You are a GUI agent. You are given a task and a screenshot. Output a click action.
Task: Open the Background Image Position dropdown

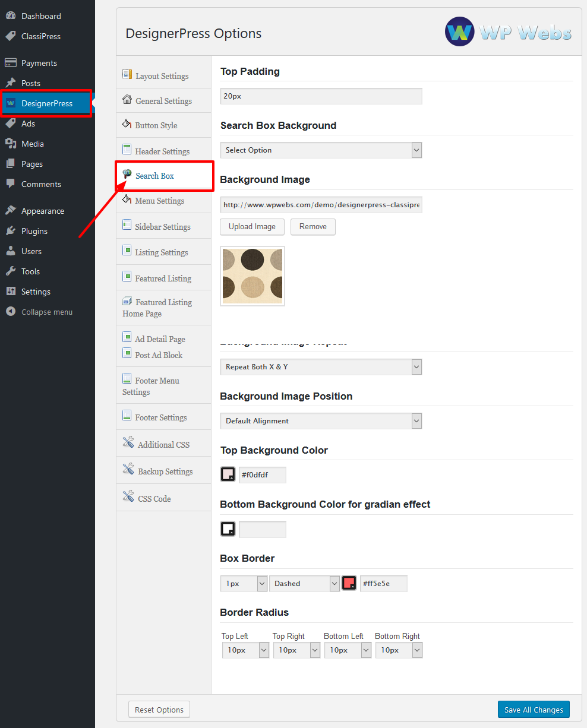pos(321,421)
